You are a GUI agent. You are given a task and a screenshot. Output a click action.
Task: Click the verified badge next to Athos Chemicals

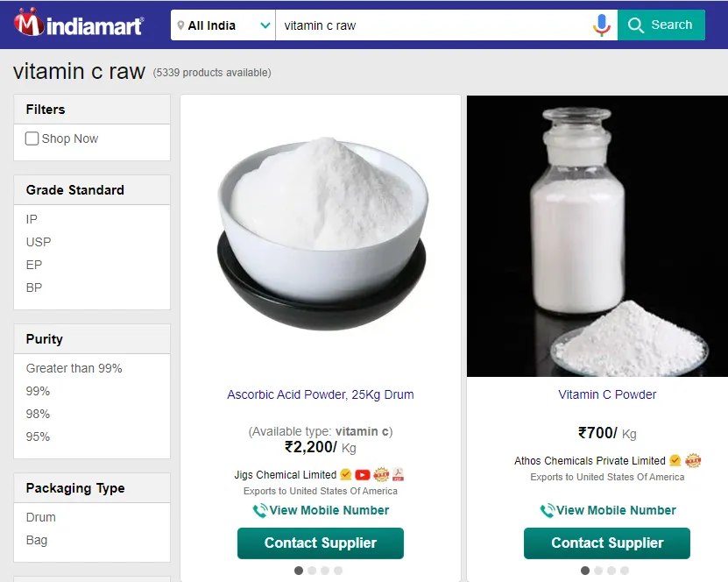pyautogui.click(x=675, y=461)
